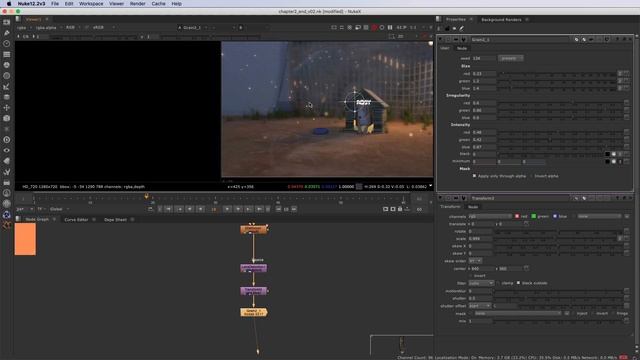Click the pencil edit icon in Properties toolbar

462,28
